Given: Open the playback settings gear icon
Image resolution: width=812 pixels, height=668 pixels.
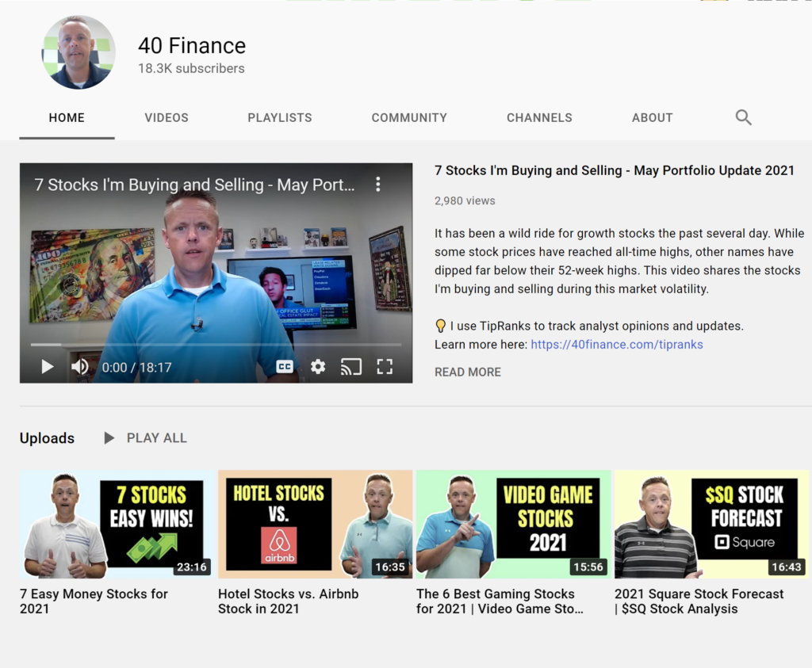Looking at the screenshot, I should click(317, 367).
